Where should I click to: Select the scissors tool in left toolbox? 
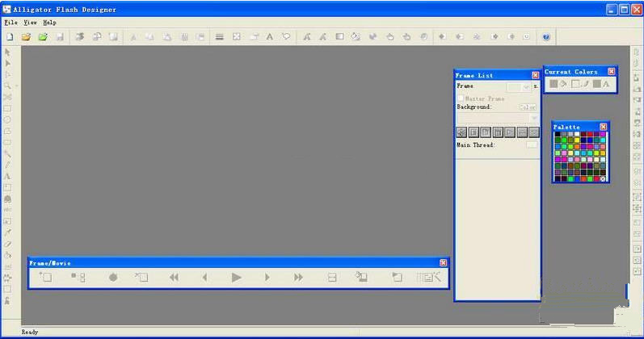[x=7, y=98]
